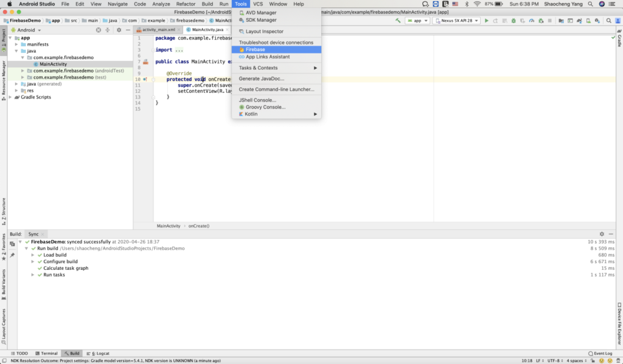Collapse the java folder arrow
Screen dimensions: 623x364
(16, 51)
